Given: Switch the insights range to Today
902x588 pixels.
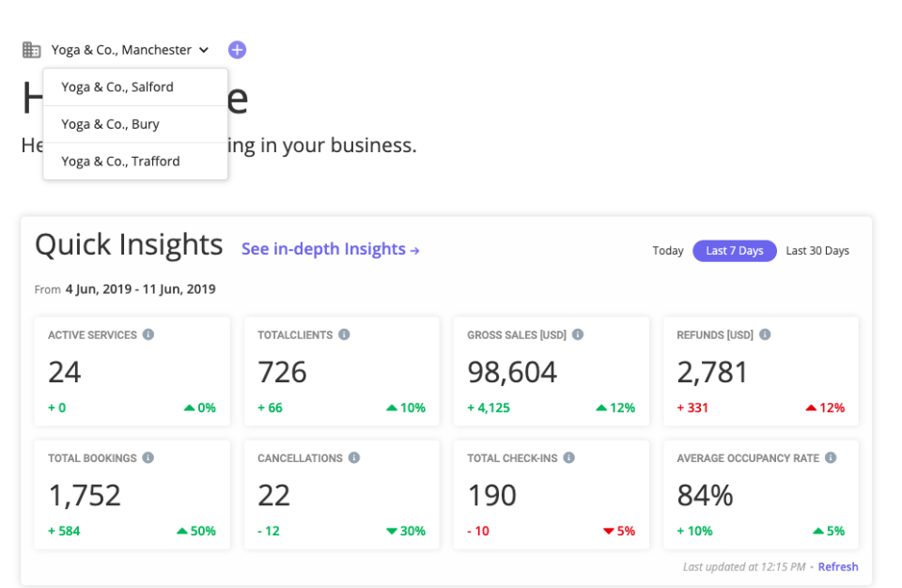Looking at the screenshot, I should [668, 251].
